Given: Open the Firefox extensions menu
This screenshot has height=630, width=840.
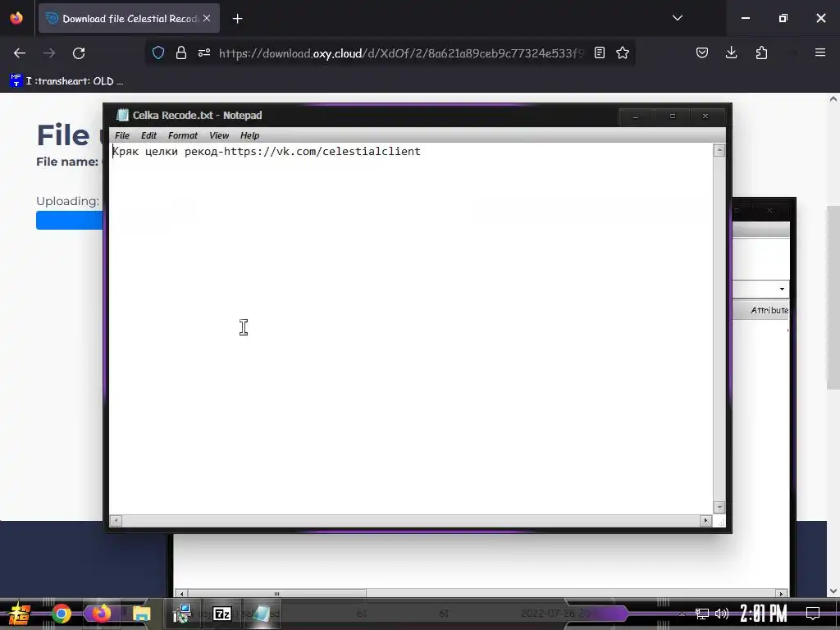Looking at the screenshot, I should [761, 52].
